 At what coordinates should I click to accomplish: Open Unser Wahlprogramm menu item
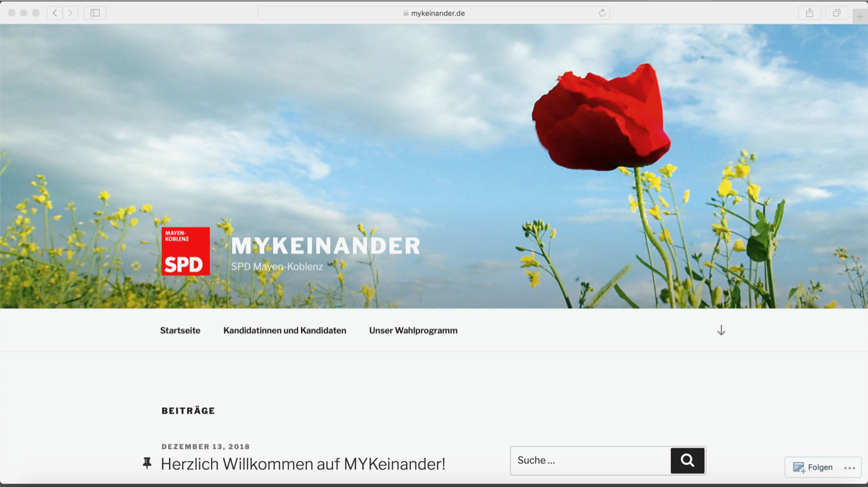[413, 330]
